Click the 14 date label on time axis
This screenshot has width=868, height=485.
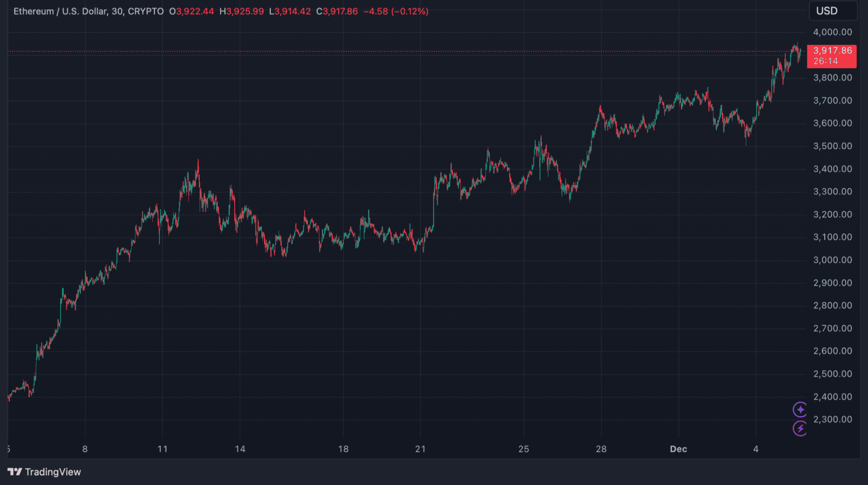[240, 449]
